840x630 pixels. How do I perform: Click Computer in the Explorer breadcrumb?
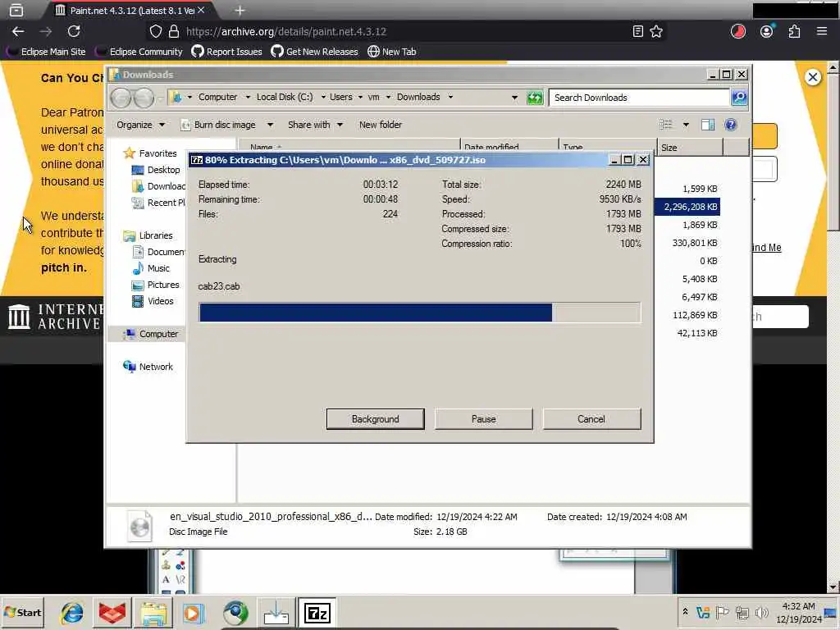pyautogui.click(x=217, y=97)
